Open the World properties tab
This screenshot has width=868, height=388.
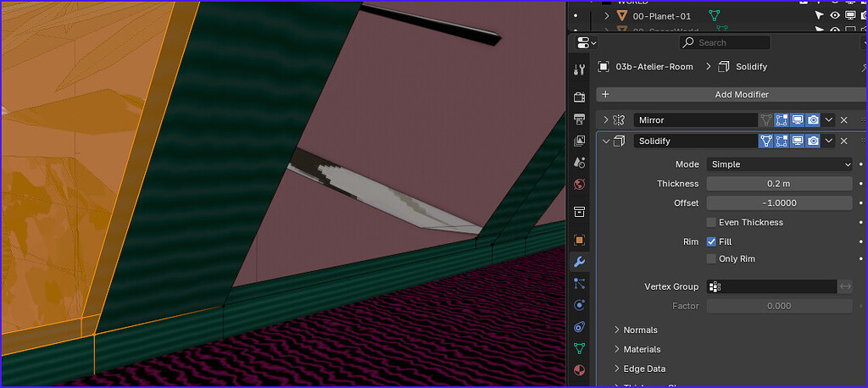point(579,184)
